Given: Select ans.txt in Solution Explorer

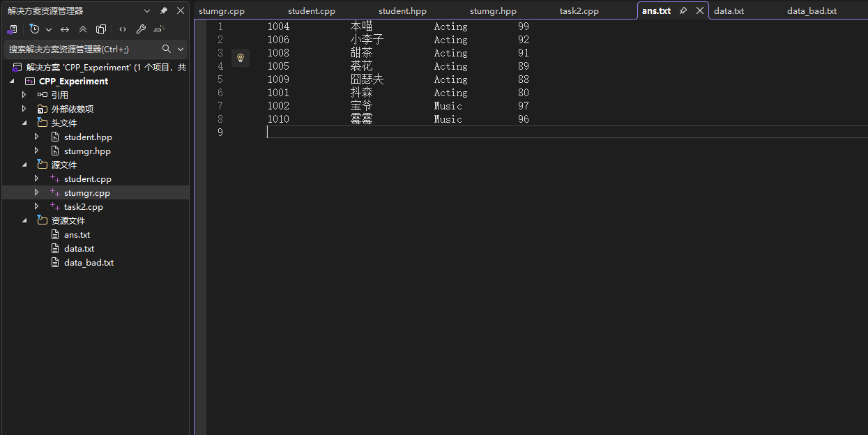Looking at the screenshot, I should tap(77, 235).
